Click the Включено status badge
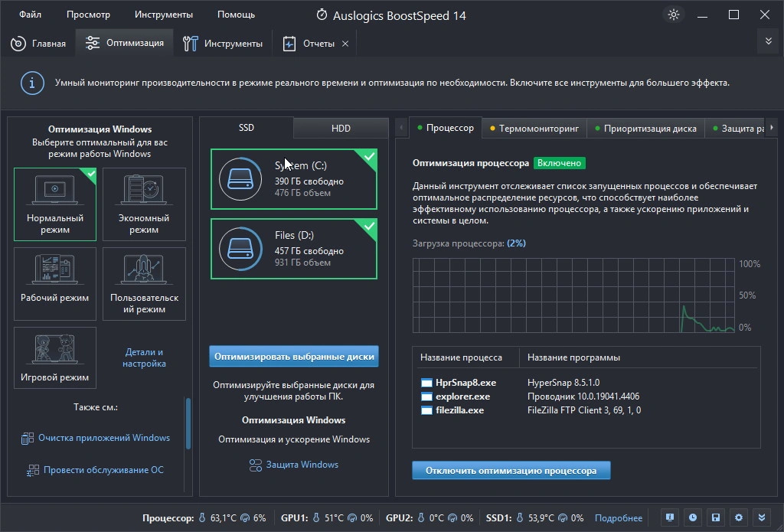 559,163
